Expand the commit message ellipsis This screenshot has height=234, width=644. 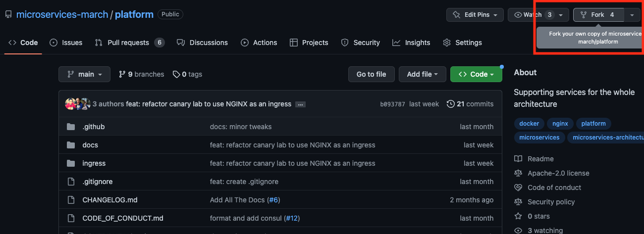pos(300,104)
